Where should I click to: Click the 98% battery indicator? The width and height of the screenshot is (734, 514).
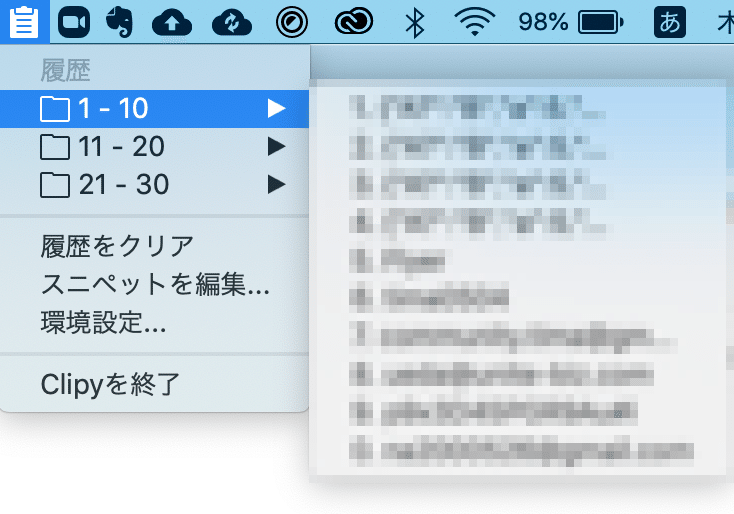(571, 22)
